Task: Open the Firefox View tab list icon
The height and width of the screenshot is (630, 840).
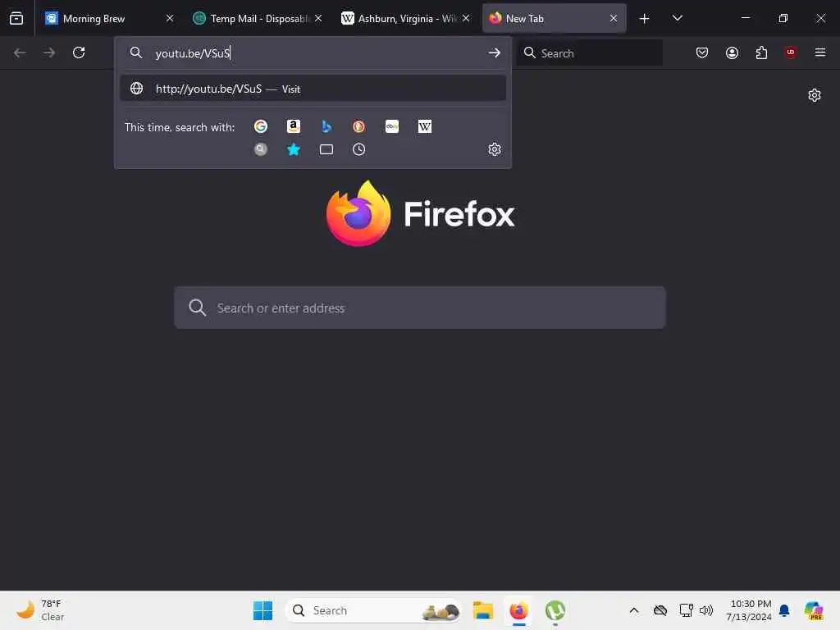Action: (x=16, y=19)
